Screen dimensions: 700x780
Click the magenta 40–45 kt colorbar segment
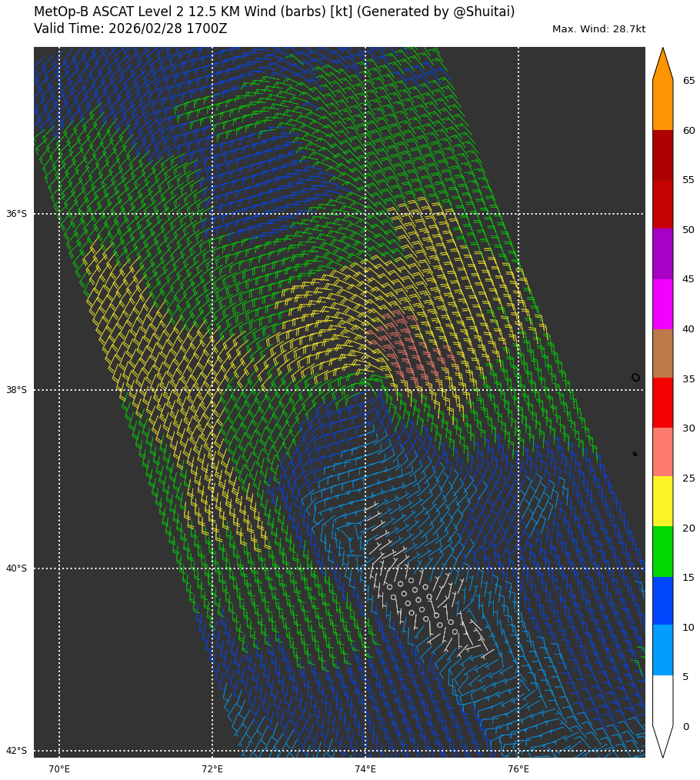click(x=662, y=304)
